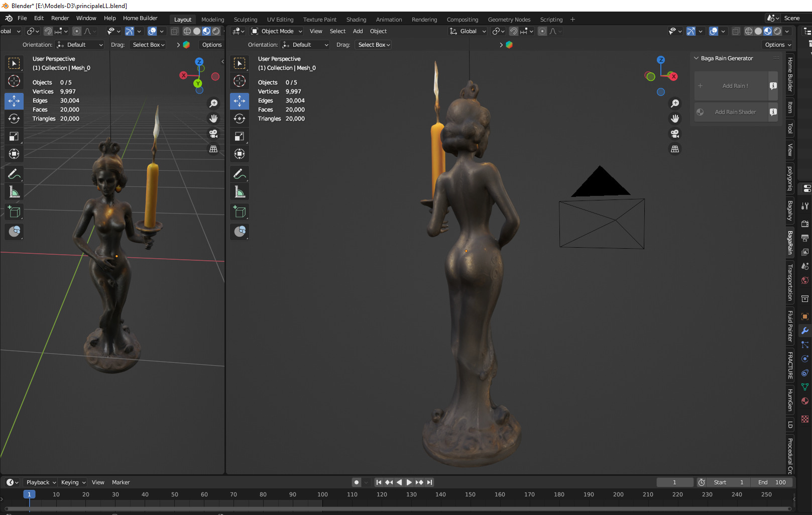Open the World properties globe tab
The image size is (812, 515).
[805, 280]
